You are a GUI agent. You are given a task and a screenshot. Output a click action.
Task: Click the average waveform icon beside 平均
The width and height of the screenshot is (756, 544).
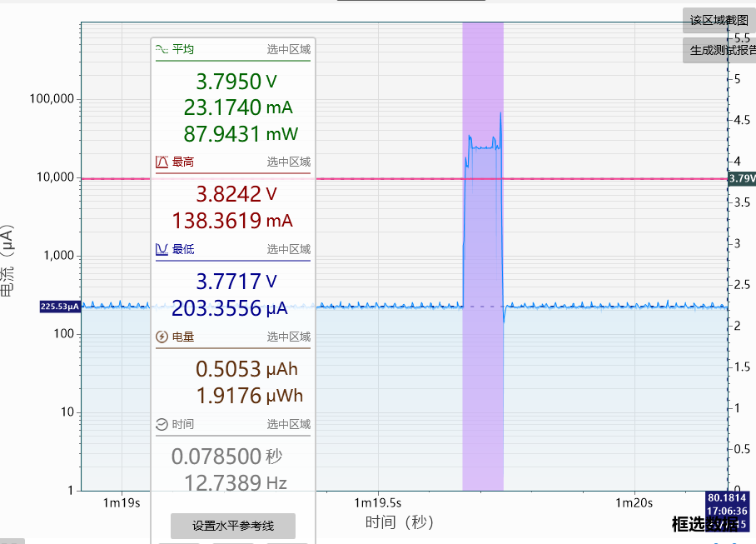(x=162, y=49)
